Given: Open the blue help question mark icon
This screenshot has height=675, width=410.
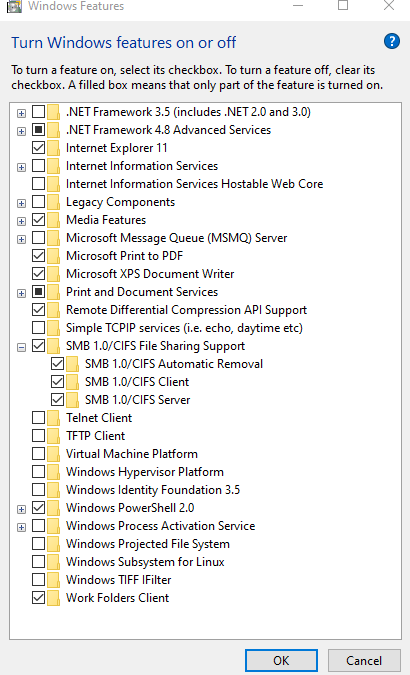Looking at the screenshot, I should (391, 41).
